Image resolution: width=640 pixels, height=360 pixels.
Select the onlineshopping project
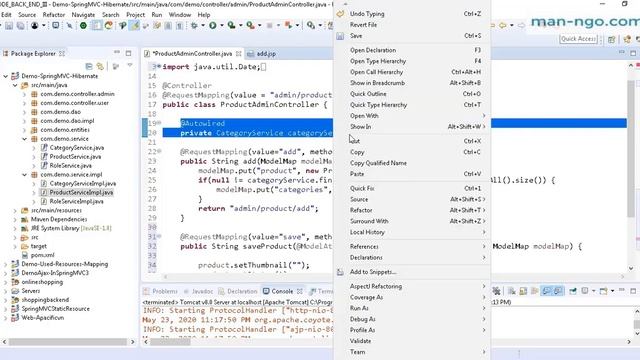42,282
